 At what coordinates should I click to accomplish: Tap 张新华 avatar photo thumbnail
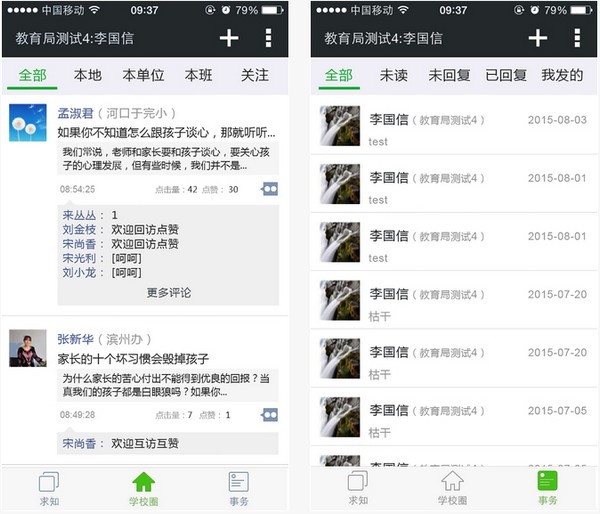click(28, 348)
